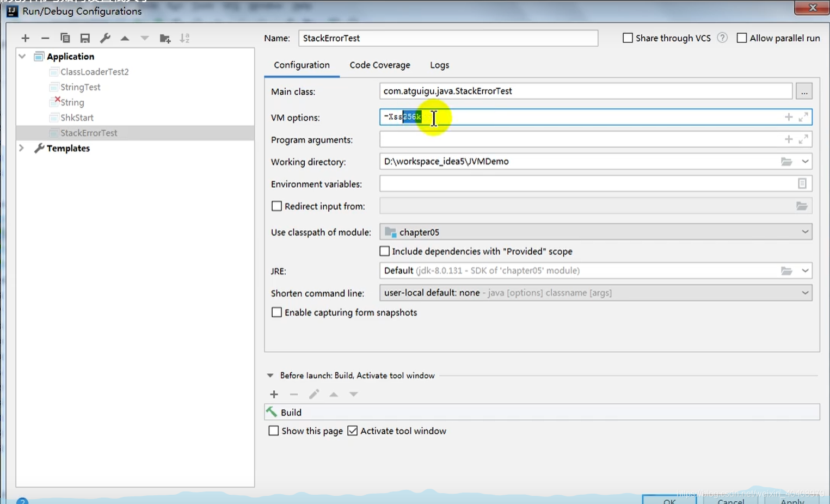Viewport: 830px width, 504px height.
Task: Select the Build task row
Action: [x=542, y=412]
